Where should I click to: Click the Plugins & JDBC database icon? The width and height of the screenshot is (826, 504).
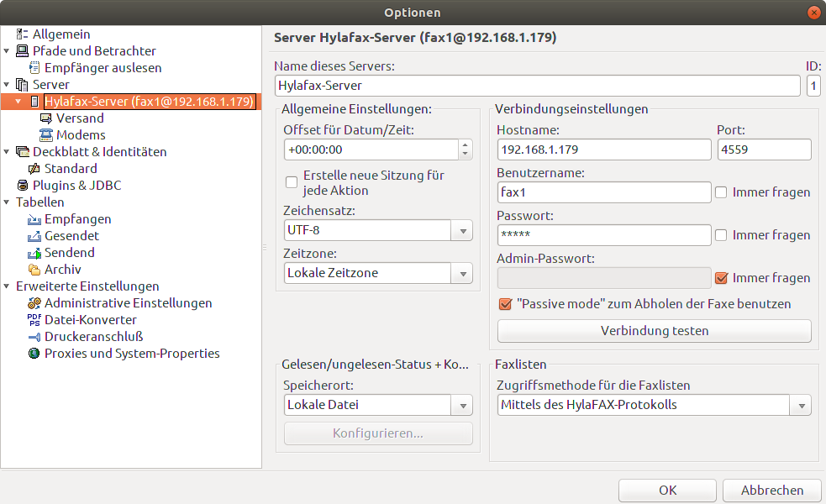(x=23, y=186)
